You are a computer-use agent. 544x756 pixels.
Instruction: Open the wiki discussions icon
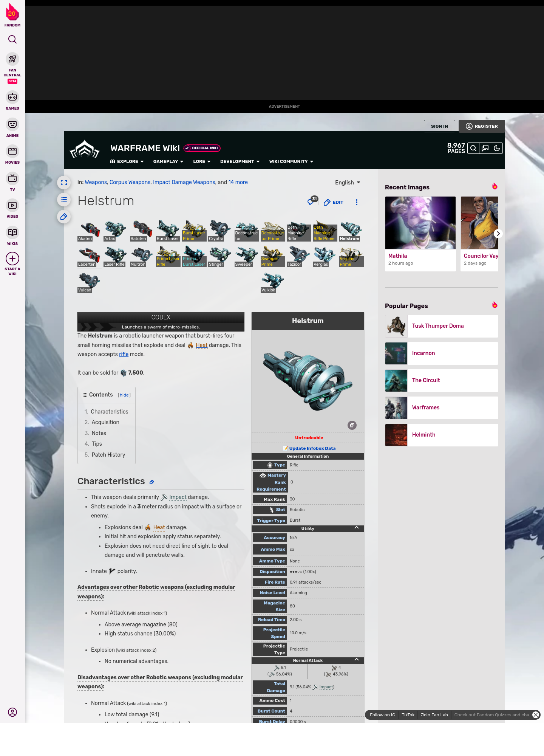point(485,148)
